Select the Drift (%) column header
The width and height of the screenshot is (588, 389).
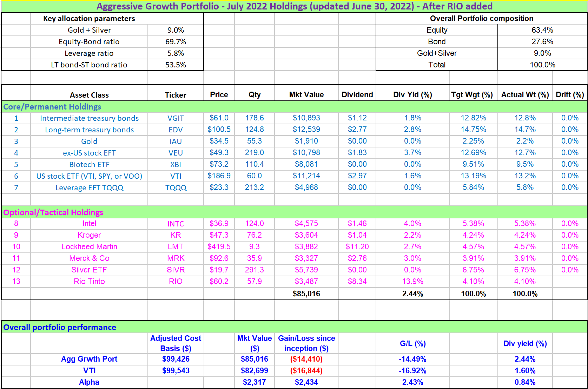tap(569, 95)
